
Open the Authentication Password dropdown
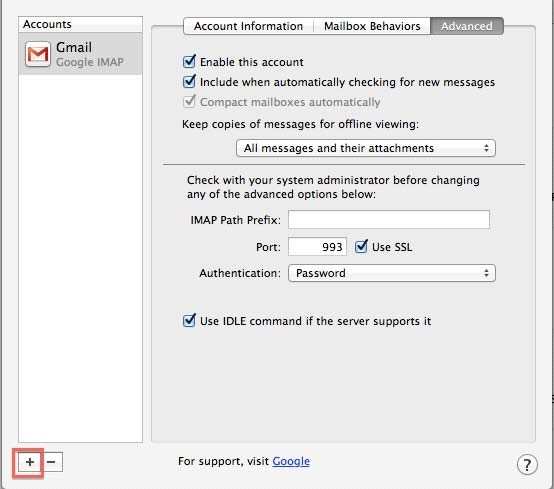tap(392, 273)
